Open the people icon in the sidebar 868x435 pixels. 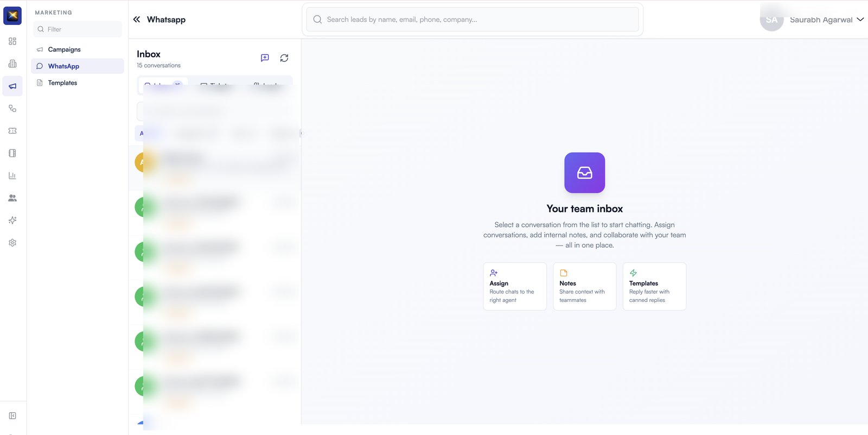12,198
